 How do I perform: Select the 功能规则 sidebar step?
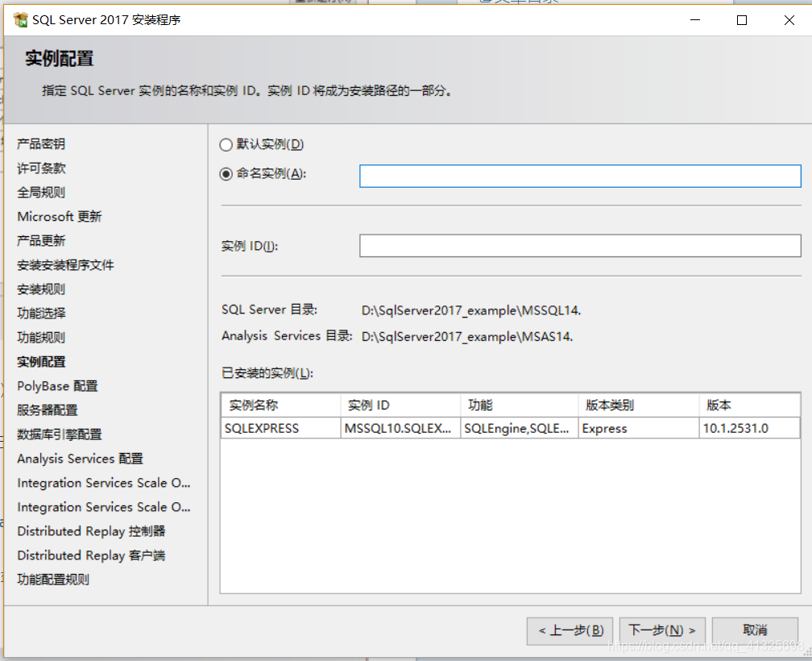[41, 338]
